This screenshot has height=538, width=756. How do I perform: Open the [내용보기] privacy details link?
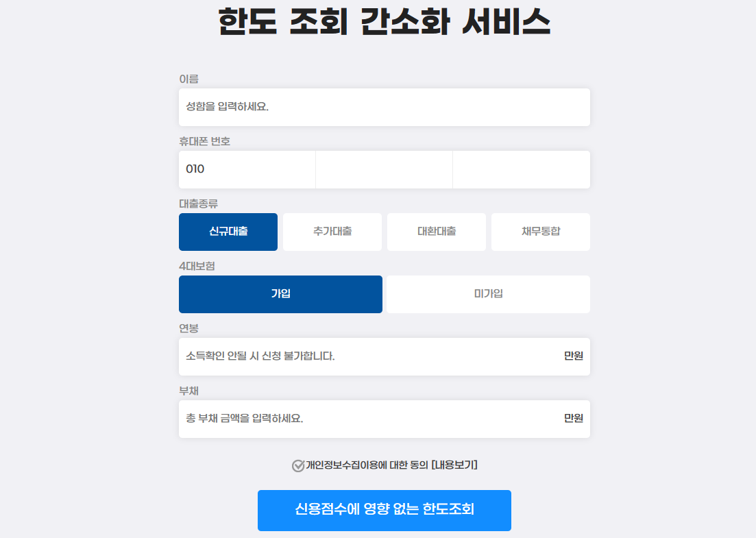464,464
